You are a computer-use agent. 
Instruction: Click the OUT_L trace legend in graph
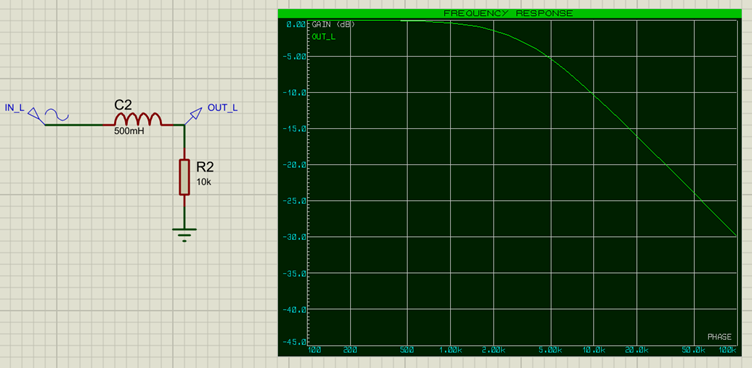coord(324,36)
